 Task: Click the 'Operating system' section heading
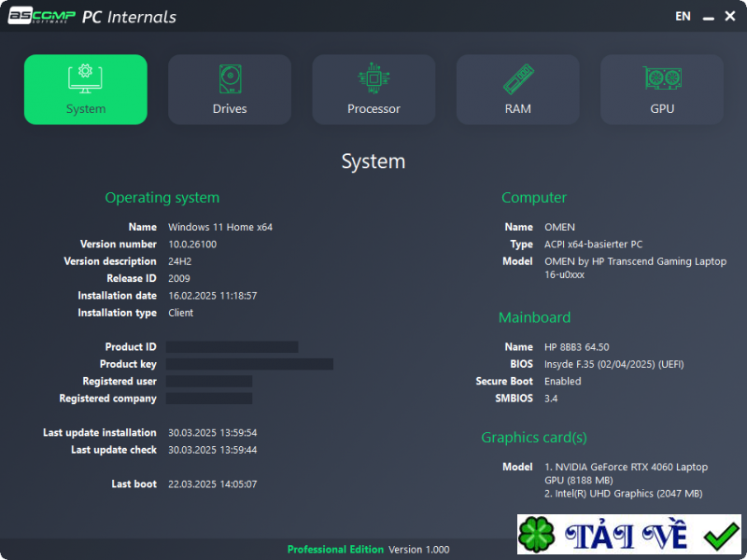tap(162, 198)
